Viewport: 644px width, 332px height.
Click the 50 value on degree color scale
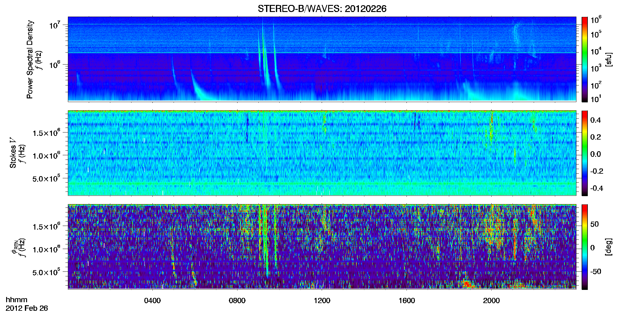point(595,224)
